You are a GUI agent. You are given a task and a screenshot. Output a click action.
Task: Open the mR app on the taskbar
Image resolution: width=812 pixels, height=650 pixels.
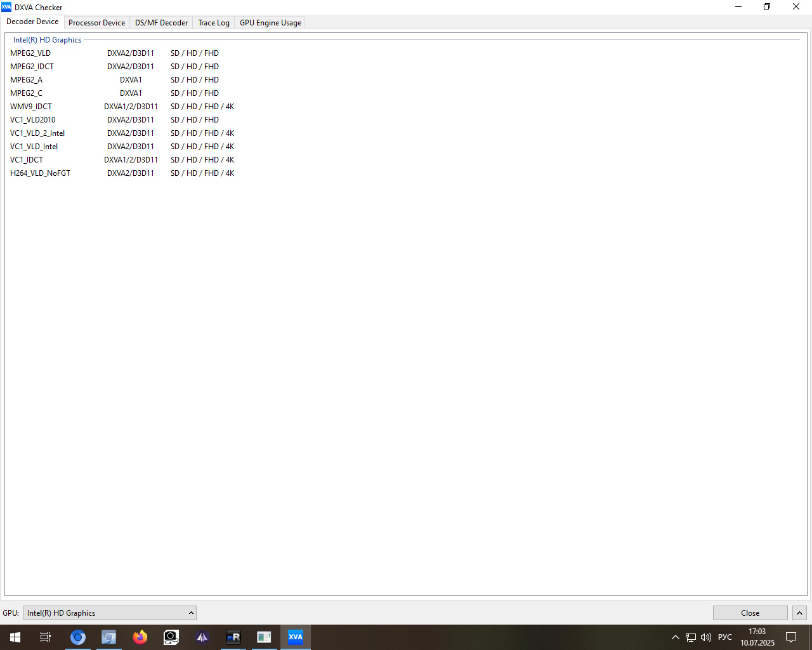tap(233, 637)
